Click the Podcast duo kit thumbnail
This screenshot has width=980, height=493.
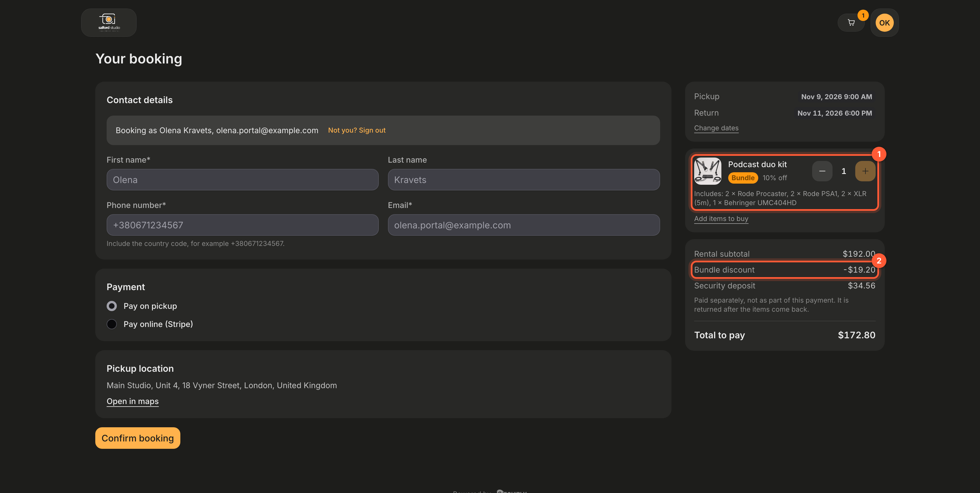[707, 171]
